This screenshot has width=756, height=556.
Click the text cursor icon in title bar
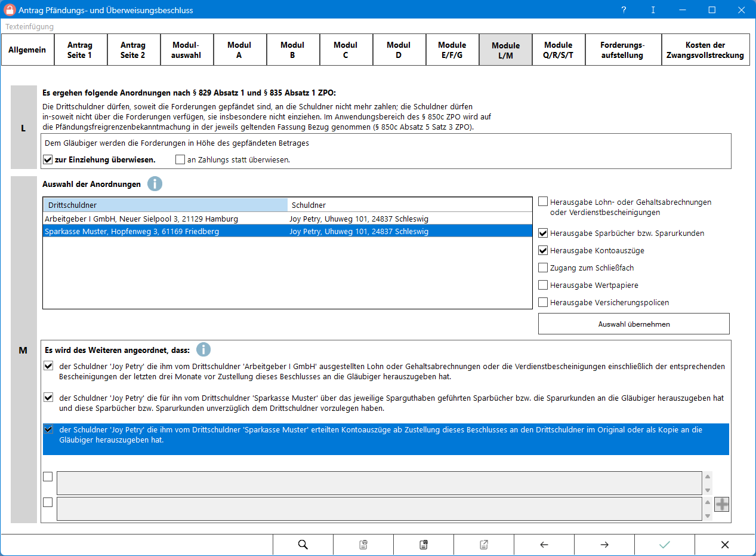(653, 10)
